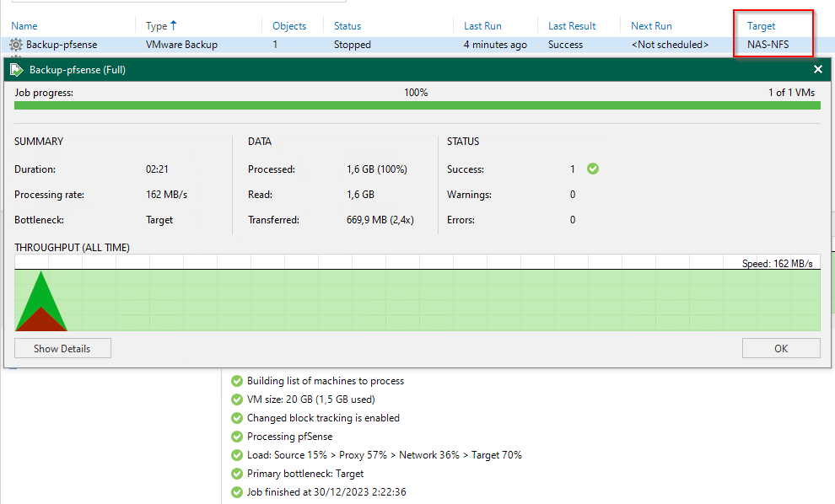Click check icon beside VM size log entry
The image size is (835, 504).
click(x=236, y=399)
